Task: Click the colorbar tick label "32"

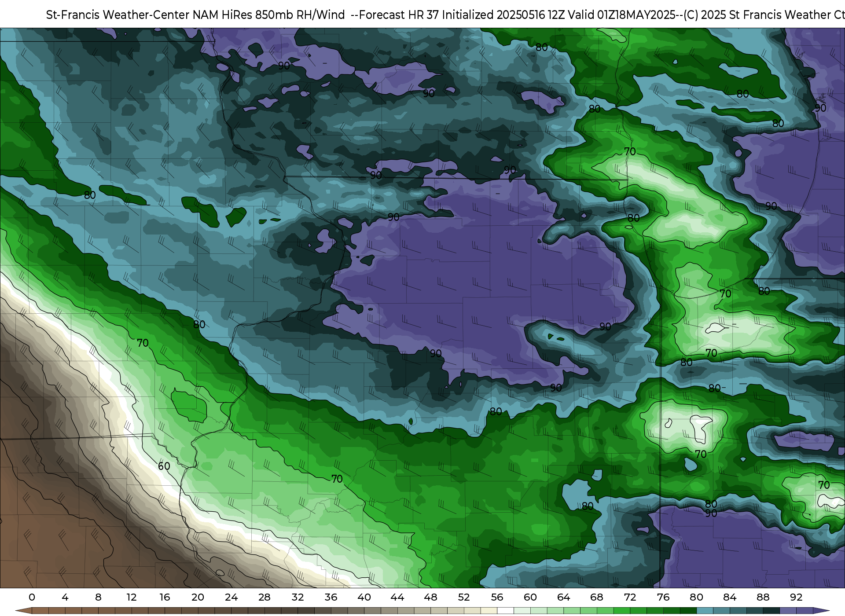Action: tap(298, 597)
